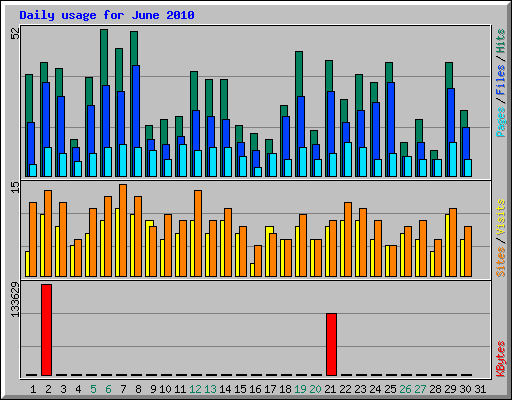The height and width of the screenshot is (400, 512).
Task: Click day label '19' on x-axis
Action: pyautogui.click(x=300, y=389)
